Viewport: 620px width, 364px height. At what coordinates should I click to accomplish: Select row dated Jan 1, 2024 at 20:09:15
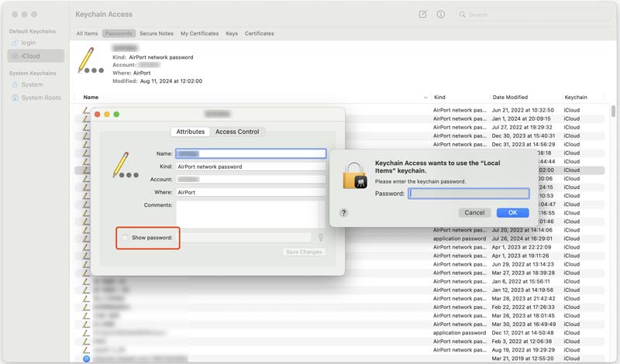(x=339, y=118)
